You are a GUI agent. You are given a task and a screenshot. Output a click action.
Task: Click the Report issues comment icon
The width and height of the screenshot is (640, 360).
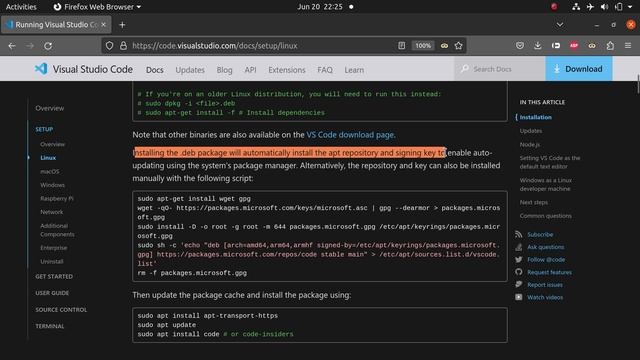point(518,284)
